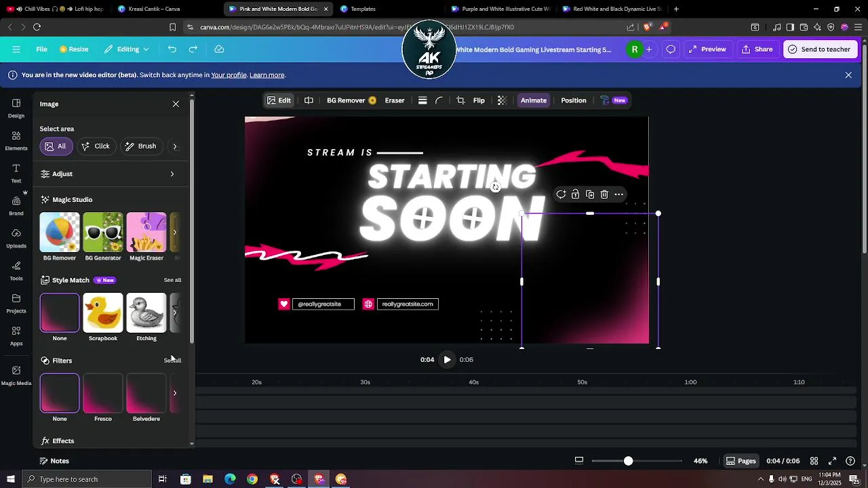Viewport: 868px width, 488px height.
Task: Open the border style lines icon
Action: pos(422,100)
